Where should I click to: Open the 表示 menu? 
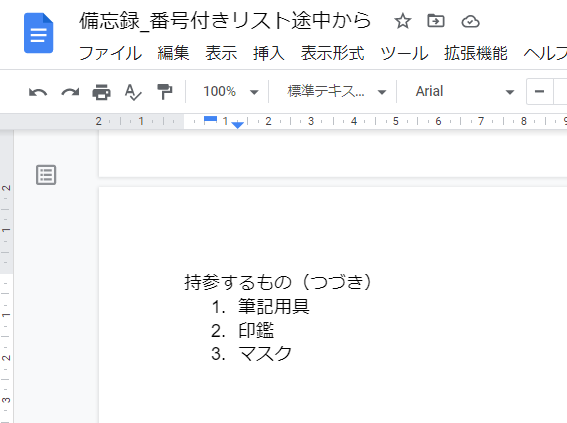pyautogui.click(x=221, y=53)
